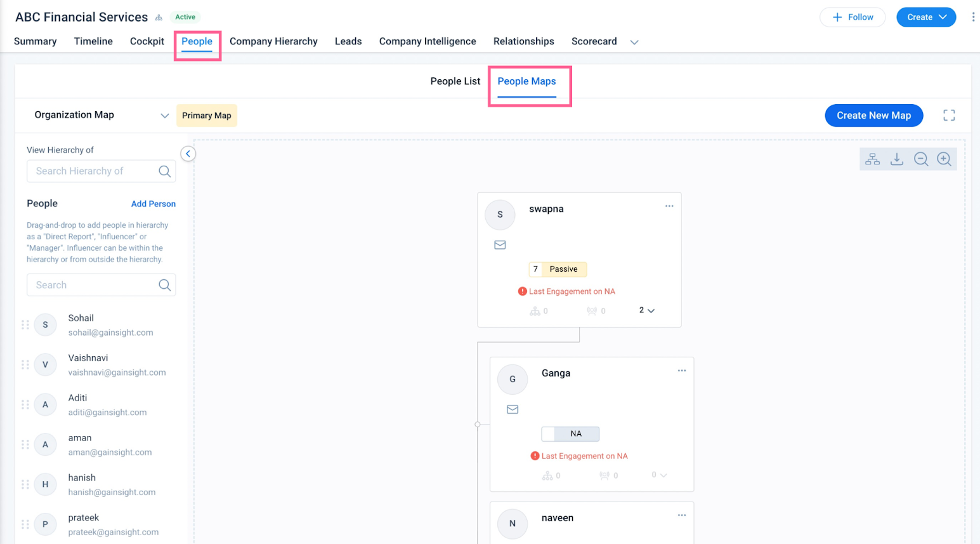Zoom out of the people map

coord(921,159)
